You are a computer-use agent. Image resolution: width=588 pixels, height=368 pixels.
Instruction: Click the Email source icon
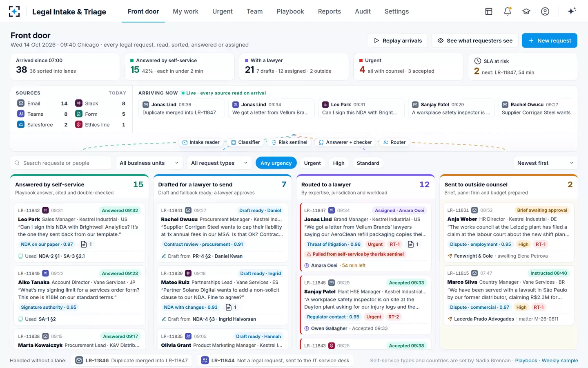(x=21, y=103)
